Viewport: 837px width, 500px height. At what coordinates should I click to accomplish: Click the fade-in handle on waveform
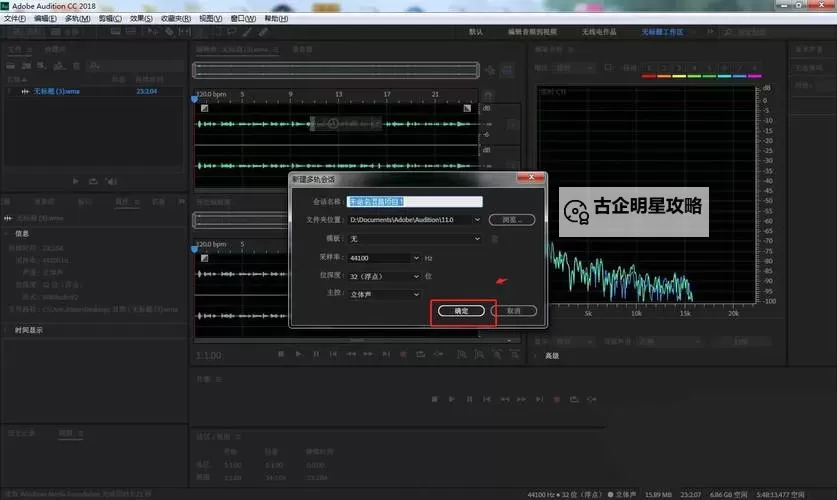pos(204,108)
